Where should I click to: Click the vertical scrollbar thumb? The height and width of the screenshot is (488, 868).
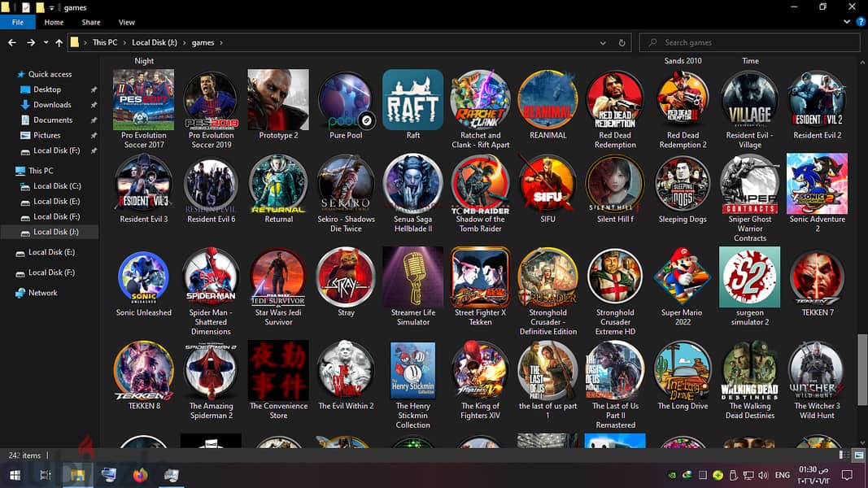point(862,369)
